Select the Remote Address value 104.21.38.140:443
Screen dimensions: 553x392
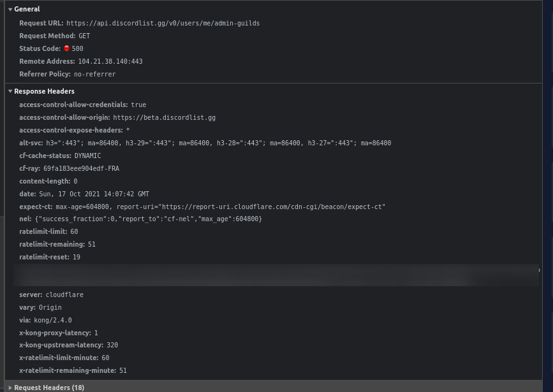[x=110, y=61]
